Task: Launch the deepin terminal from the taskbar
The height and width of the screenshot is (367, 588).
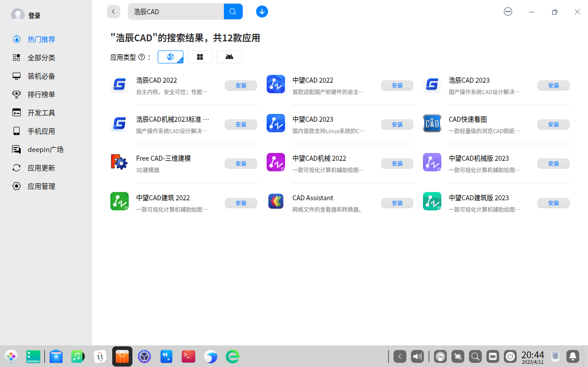Action: click(x=188, y=356)
